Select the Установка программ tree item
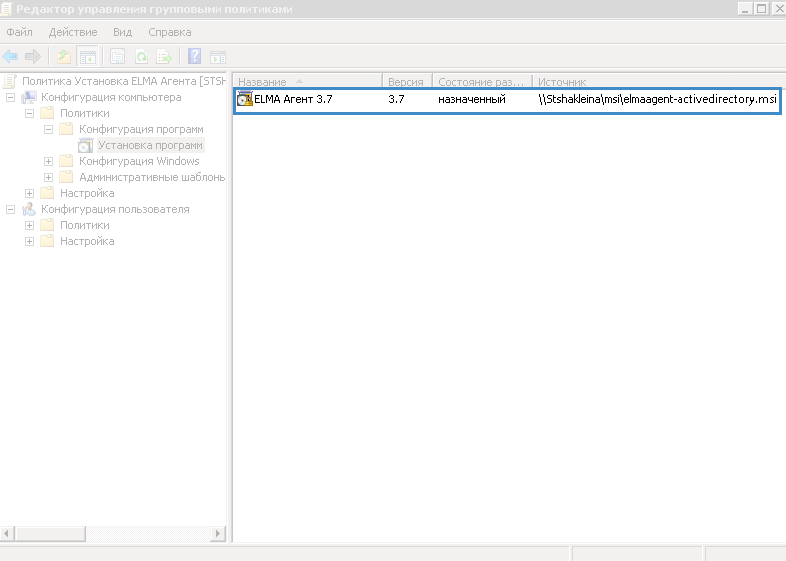786x561 pixels. point(150,146)
